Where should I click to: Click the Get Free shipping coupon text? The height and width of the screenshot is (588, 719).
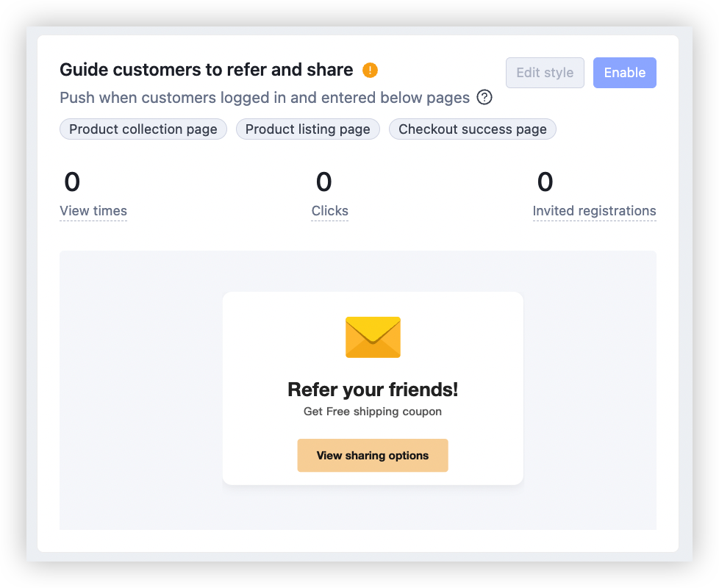373,412
